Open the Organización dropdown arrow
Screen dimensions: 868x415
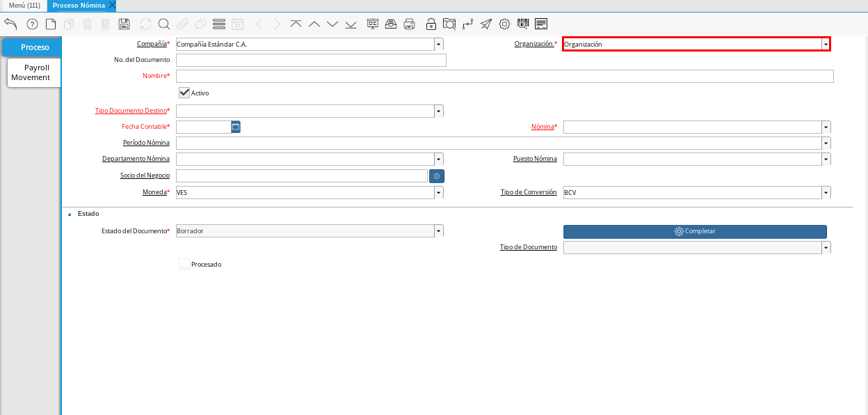point(826,44)
